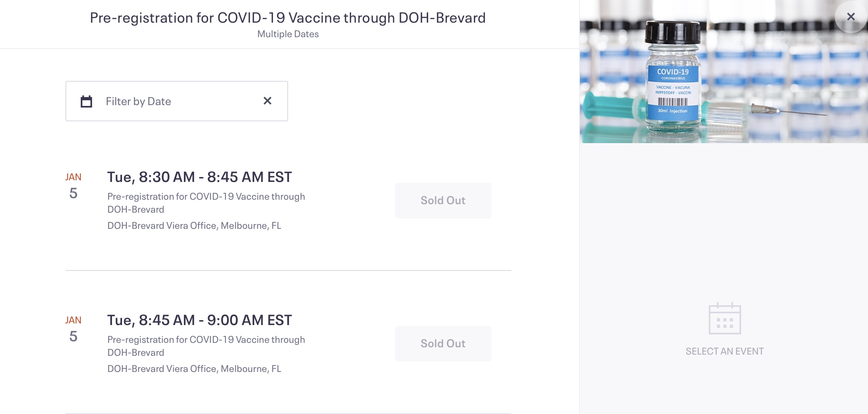
Task: Open the calendar date picker for filtering
Action: click(86, 101)
